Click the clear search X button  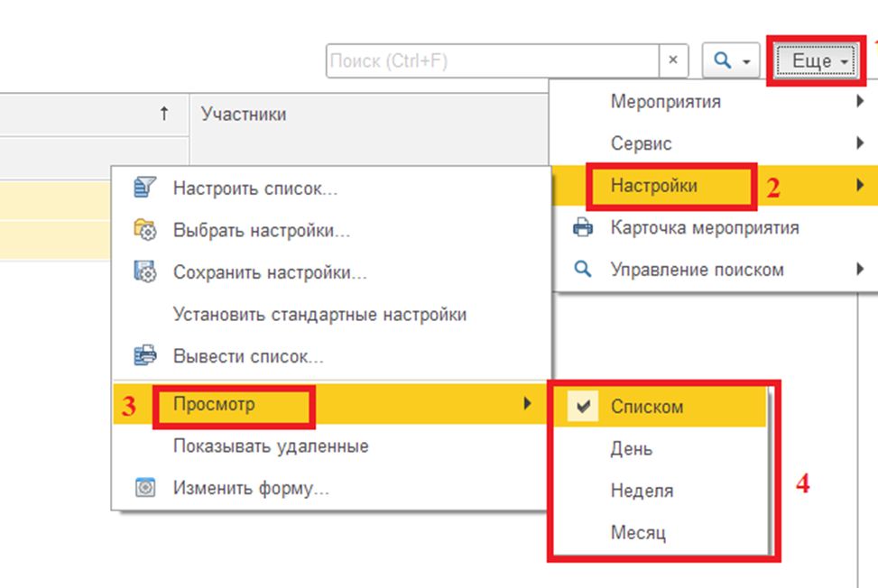tap(672, 61)
